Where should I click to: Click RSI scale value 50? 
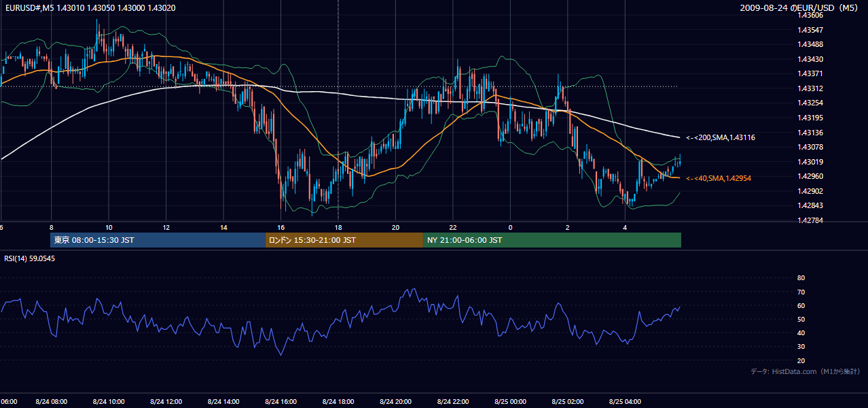click(x=801, y=319)
